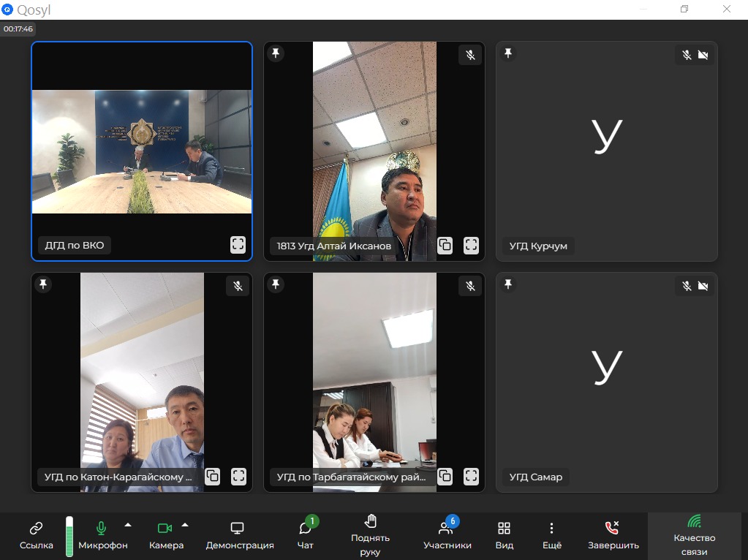Click camera-off icon on УГД Курчум
Screen dimensions: 748x560
703,55
